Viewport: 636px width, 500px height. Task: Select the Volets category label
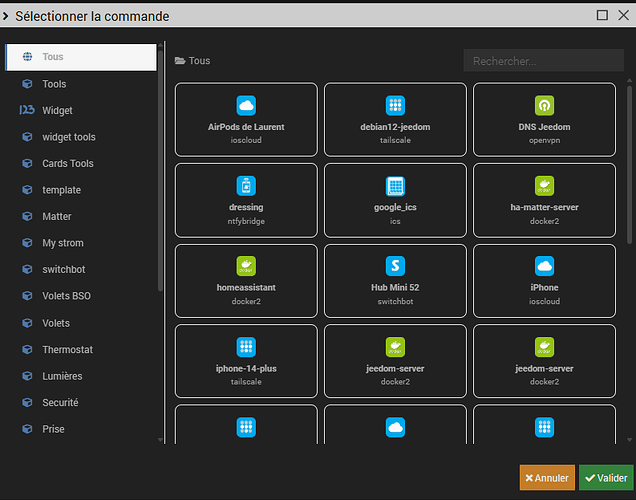coord(56,323)
